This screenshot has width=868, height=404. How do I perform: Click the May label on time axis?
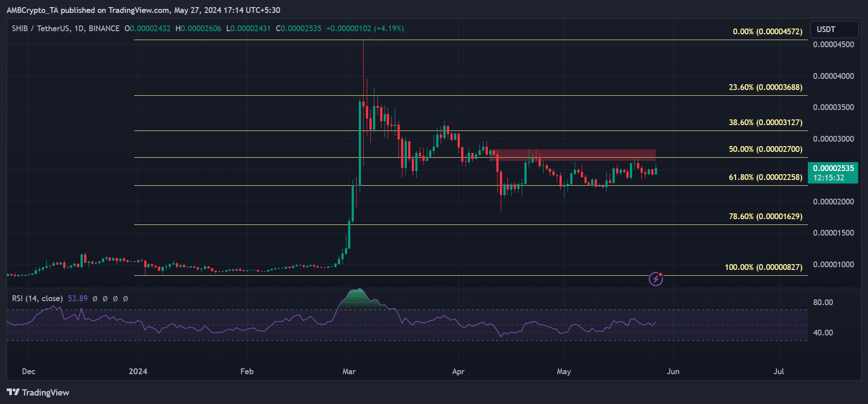click(564, 371)
